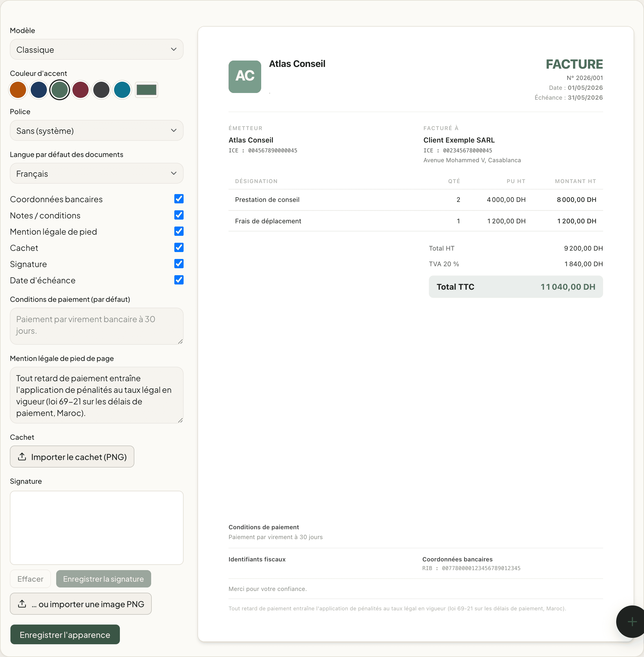The width and height of the screenshot is (644, 657).
Task: Click 'Client Exemple SARL' in the preview
Action: (x=459, y=140)
